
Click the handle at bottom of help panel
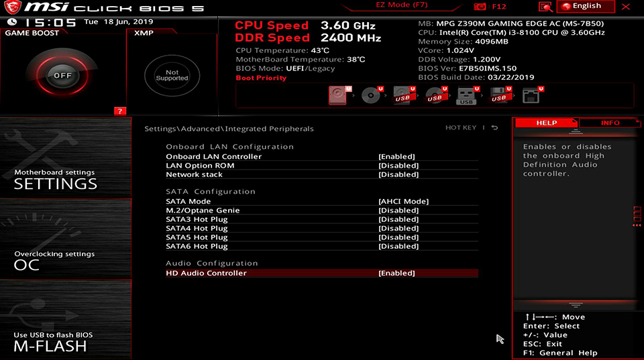point(576,304)
